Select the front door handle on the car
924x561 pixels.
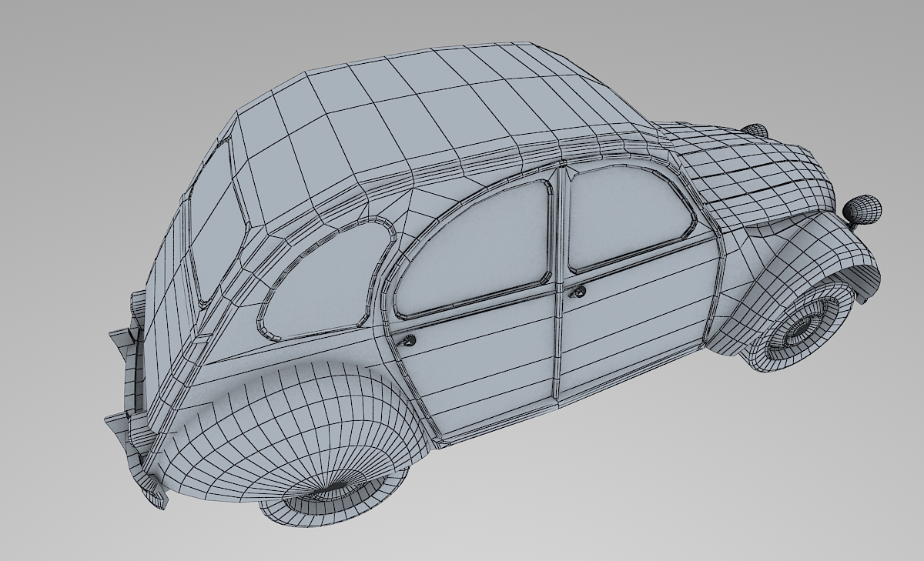coord(577,292)
